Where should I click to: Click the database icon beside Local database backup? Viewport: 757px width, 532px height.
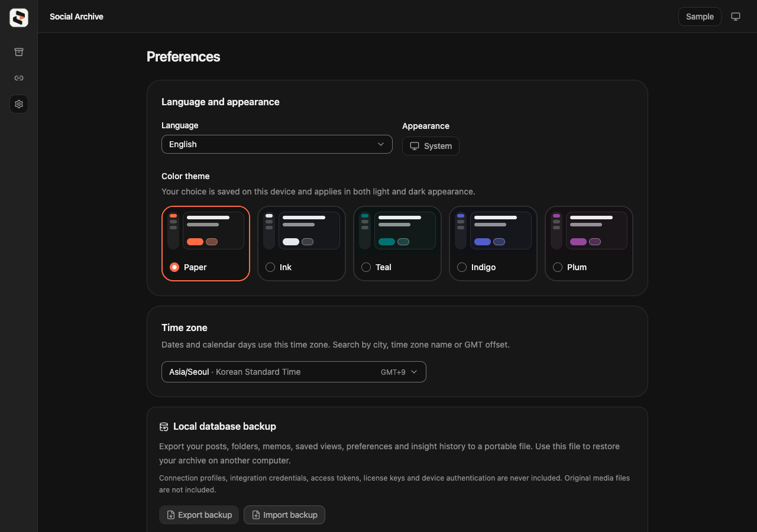164,427
